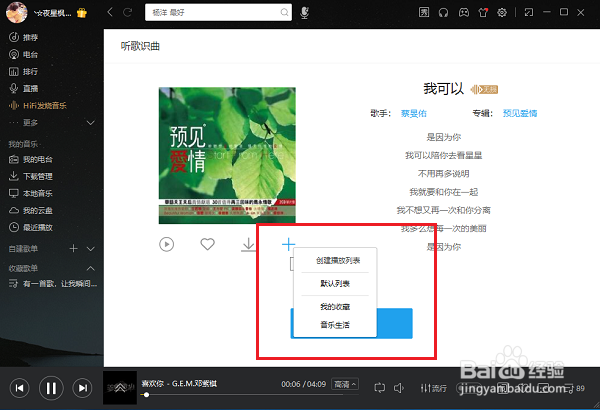
Task: Click the lyric line 我不想又再一次和你分离
Action: click(443, 210)
